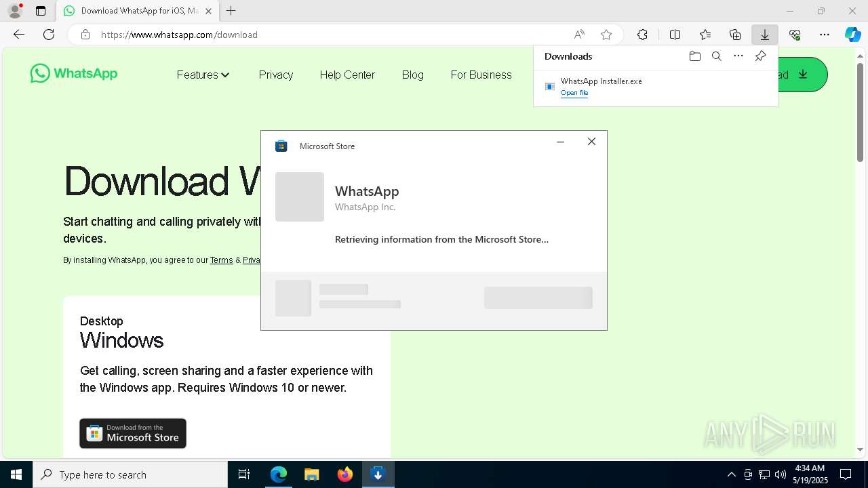Select WhatsApp Installer.exe download entry
The height and width of the screenshot is (488, 868).
pos(655,87)
